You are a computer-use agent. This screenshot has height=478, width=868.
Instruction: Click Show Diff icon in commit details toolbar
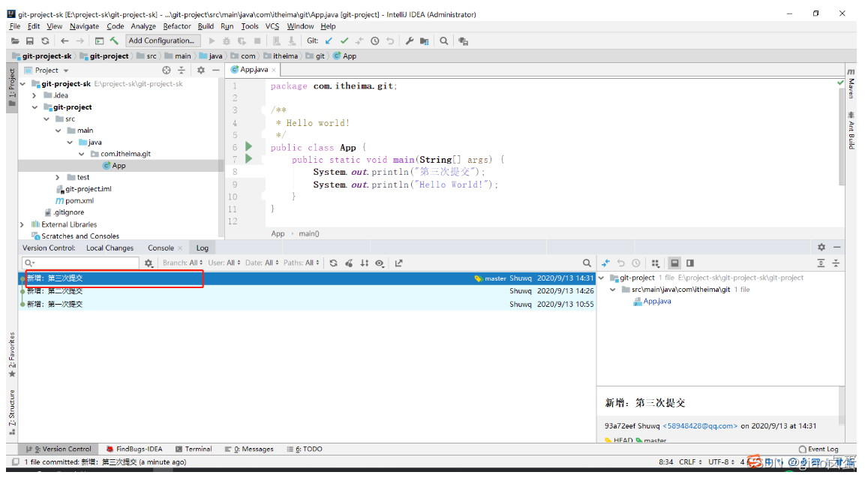[605, 263]
